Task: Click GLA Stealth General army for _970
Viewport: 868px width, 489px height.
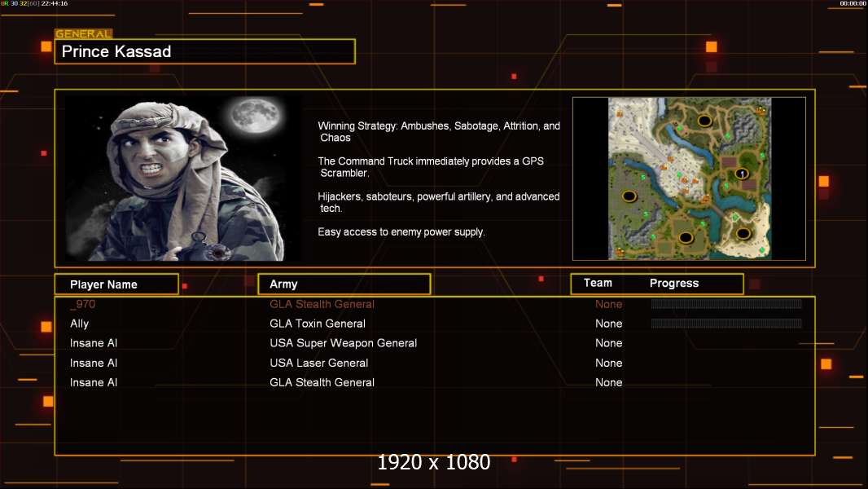Action: pyautogui.click(x=322, y=304)
